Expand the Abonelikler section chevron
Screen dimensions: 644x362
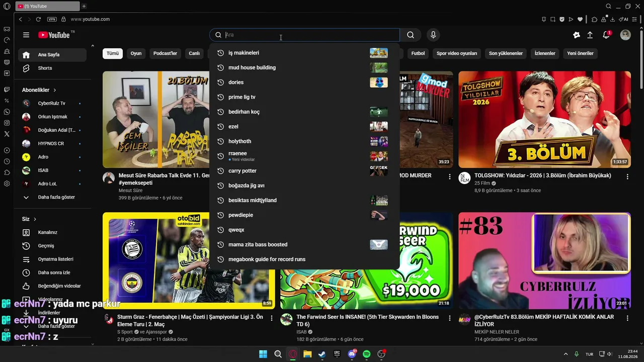coord(54,90)
